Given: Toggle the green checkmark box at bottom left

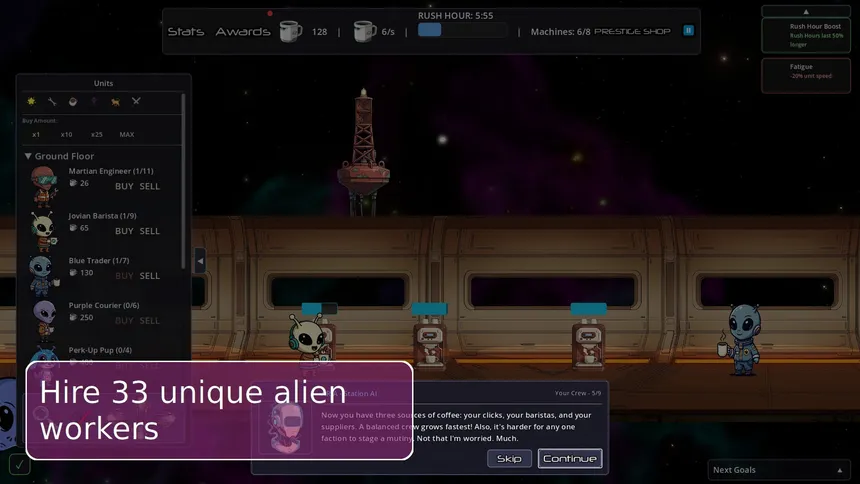Looking at the screenshot, I should point(20,465).
